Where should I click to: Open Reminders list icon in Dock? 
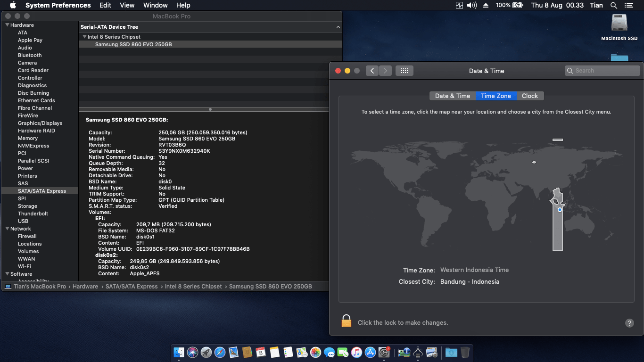click(x=289, y=352)
